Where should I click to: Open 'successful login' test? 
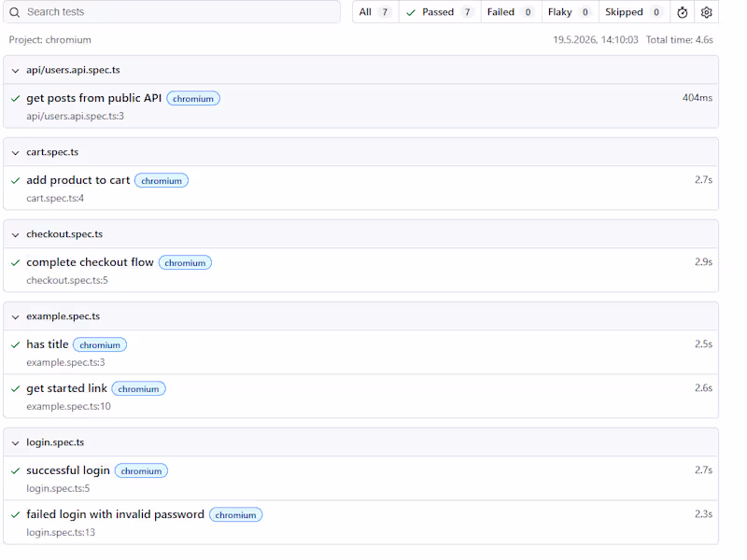68,470
